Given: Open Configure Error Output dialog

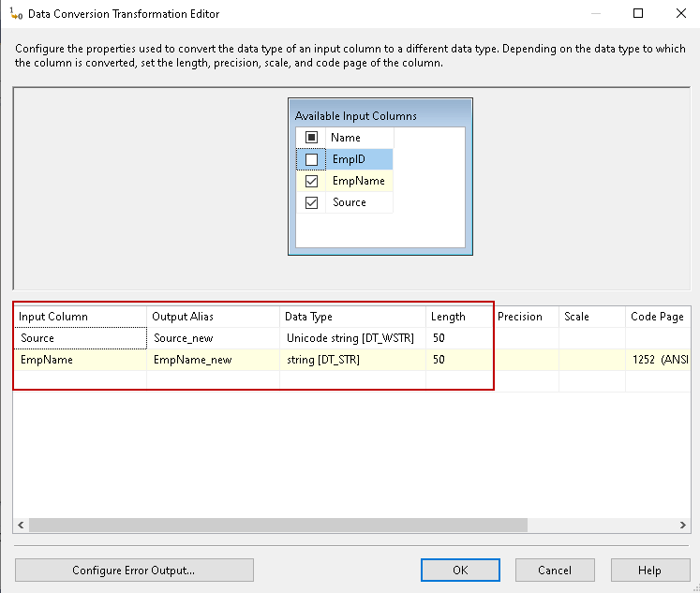Looking at the screenshot, I should 134,570.
